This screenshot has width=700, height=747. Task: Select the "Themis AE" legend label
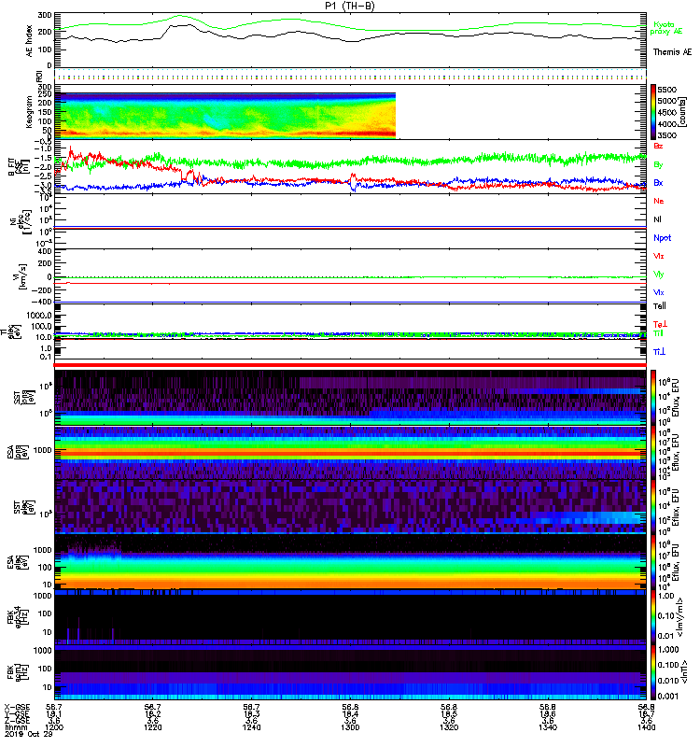click(x=672, y=51)
